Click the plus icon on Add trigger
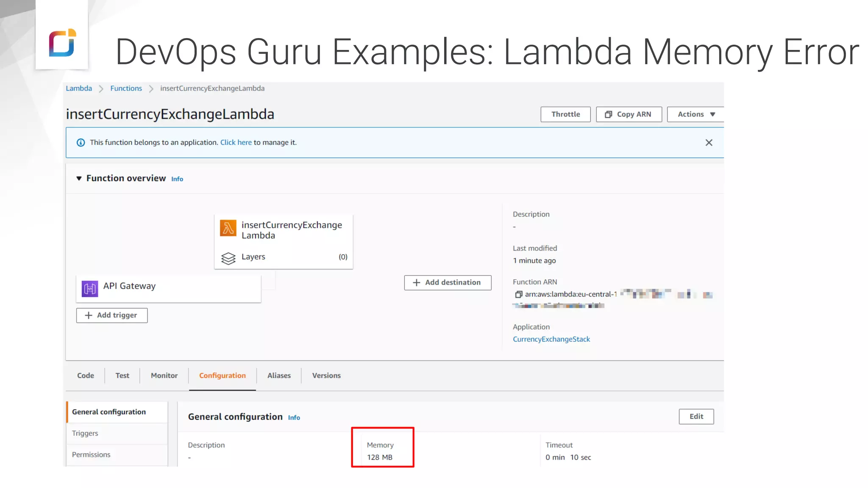868x488 pixels. pos(89,316)
